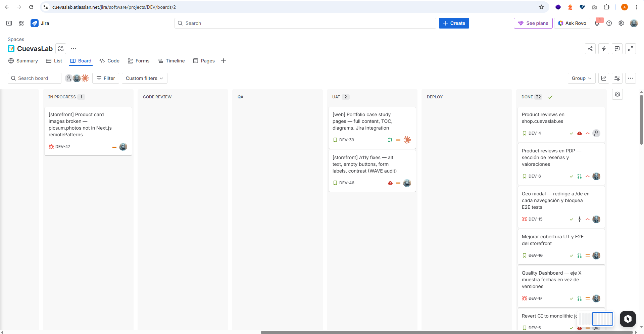Screen dimensions: 644x334
Task: Open the Group dropdown
Action: point(582,78)
